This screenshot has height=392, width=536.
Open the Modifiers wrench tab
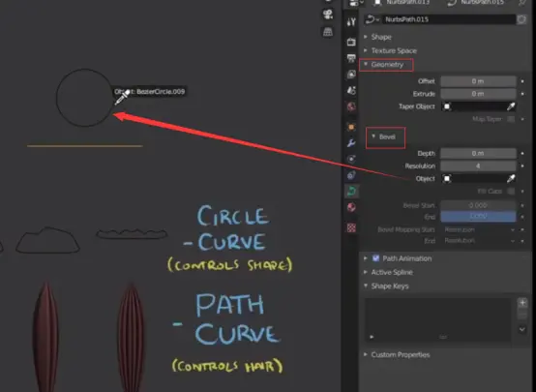point(351,143)
